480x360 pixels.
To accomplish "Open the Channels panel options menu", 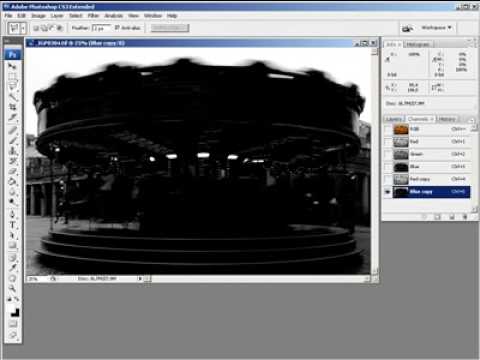I will pyautogui.click(x=472, y=119).
